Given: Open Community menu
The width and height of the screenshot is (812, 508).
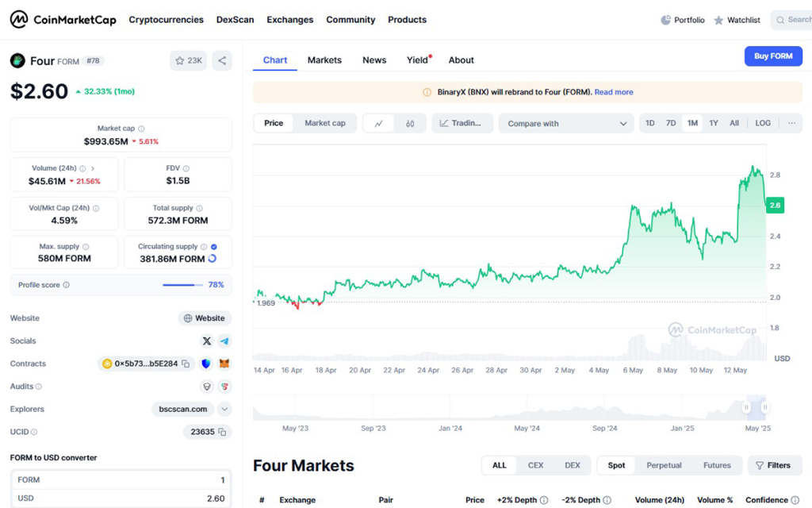Looking at the screenshot, I should coord(350,20).
